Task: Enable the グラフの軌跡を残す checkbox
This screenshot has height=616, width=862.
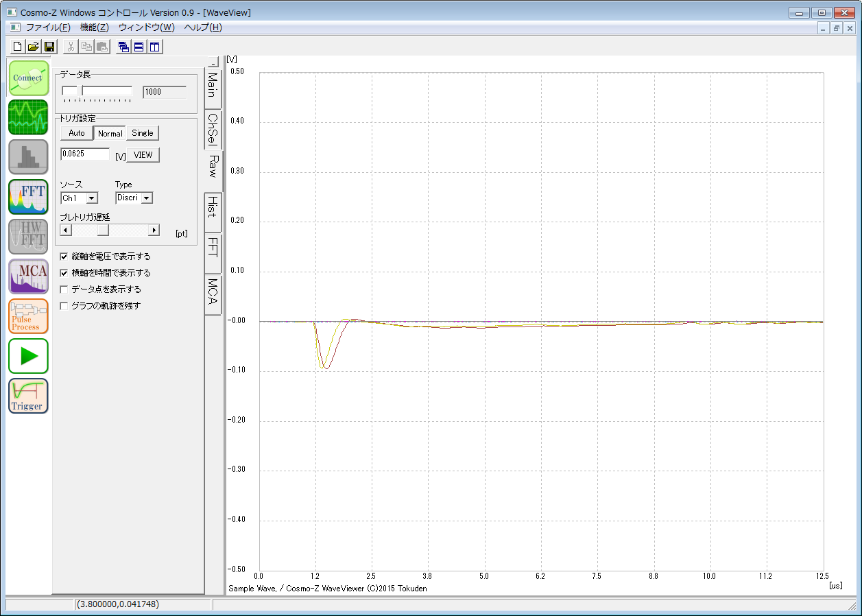Action: (x=64, y=306)
